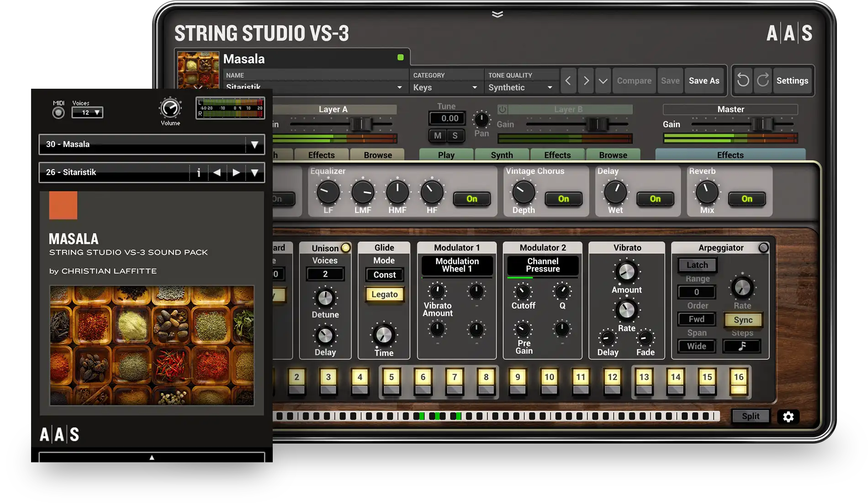Screen dimensions: 868x503
Task: Open the Master Effects tab
Action: click(730, 155)
